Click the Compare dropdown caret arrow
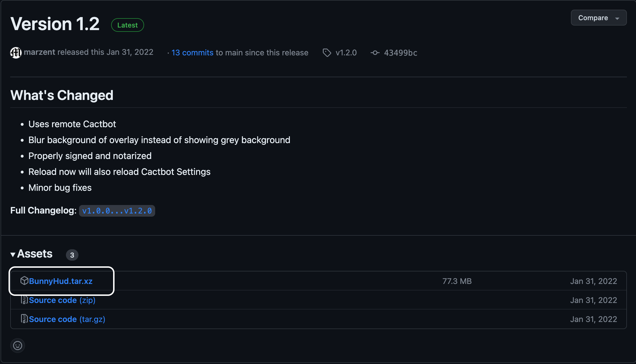 [617, 18]
